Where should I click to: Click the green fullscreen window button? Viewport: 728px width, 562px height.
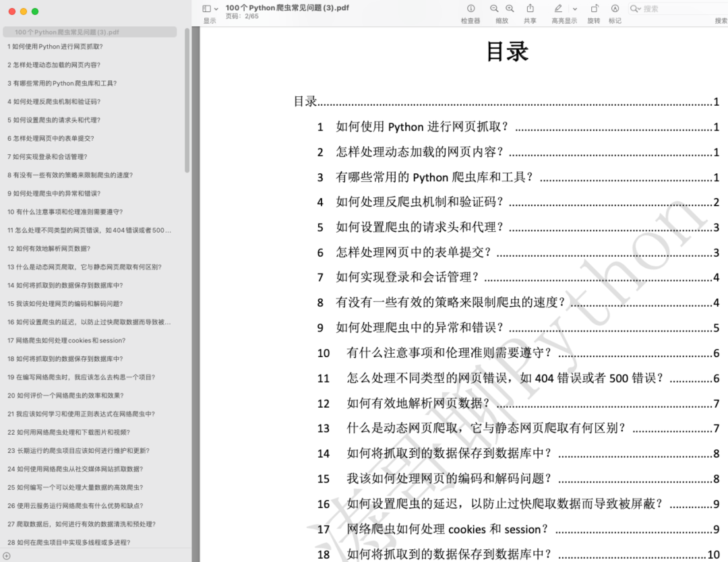pyautogui.click(x=35, y=11)
